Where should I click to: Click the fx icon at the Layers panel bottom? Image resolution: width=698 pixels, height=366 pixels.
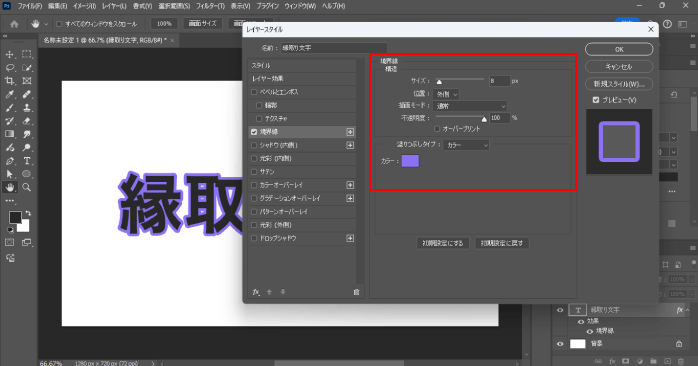[612, 361]
